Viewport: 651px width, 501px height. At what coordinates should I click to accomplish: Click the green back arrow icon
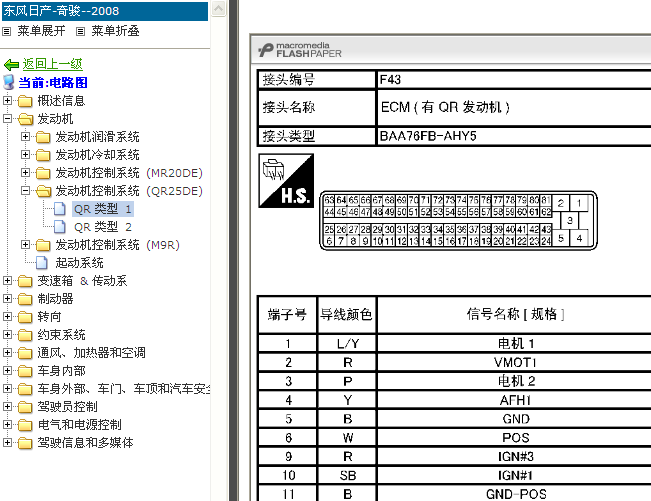(x=11, y=64)
